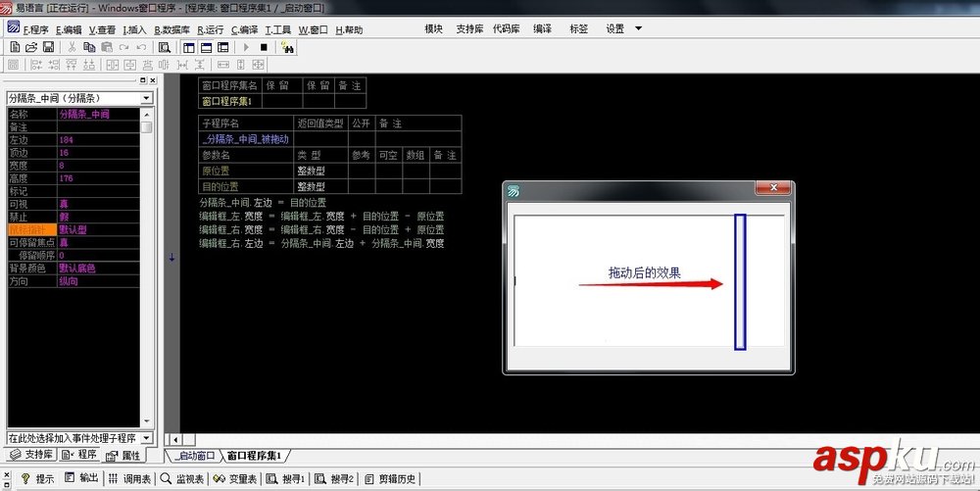Open the event handler subroutine dropdown
This screenshot has height=491, width=980.
pyautogui.click(x=146, y=438)
